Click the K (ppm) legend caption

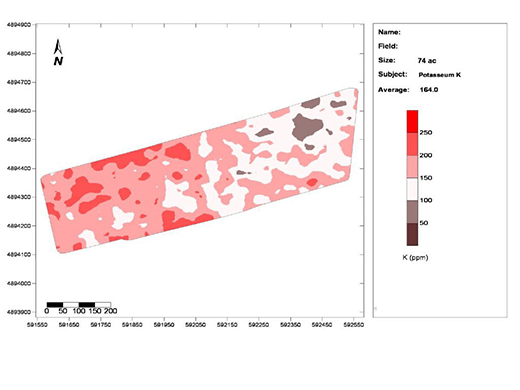click(415, 258)
